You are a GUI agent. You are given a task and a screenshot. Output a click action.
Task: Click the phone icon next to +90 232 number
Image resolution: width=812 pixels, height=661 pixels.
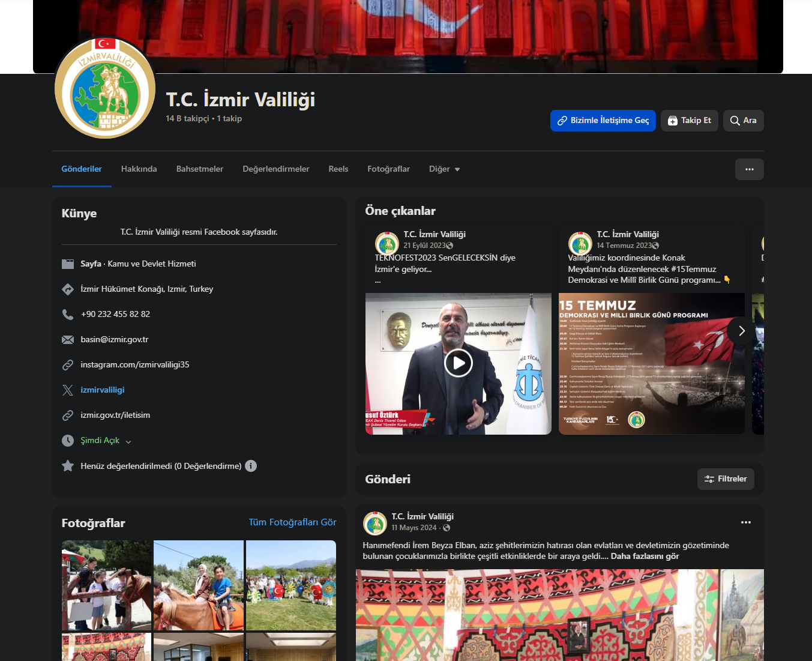(x=68, y=315)
